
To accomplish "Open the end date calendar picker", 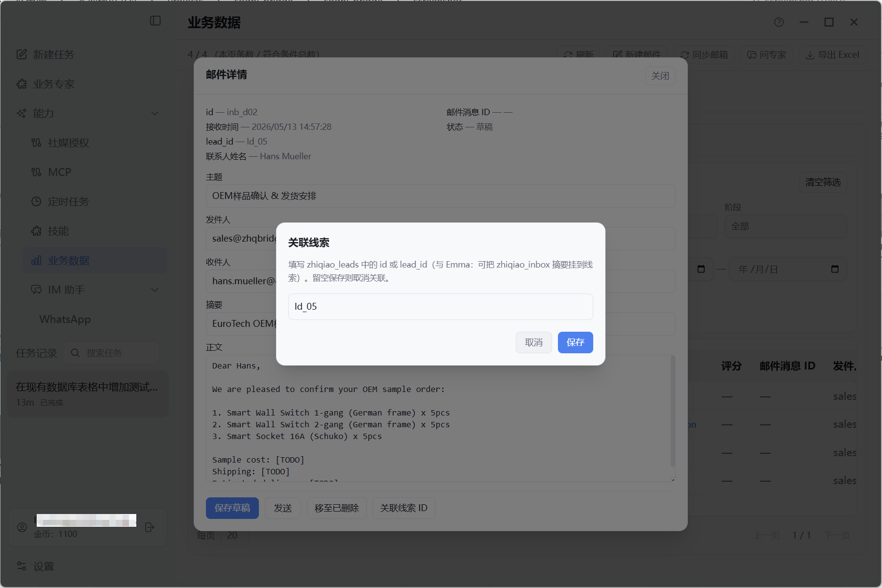I will click(835, 269).
